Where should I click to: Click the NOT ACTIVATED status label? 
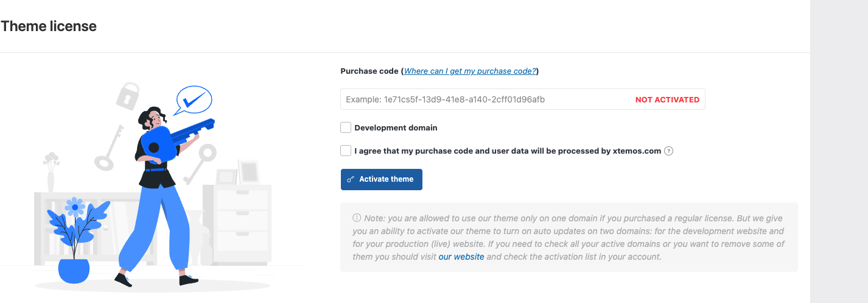pyautogui.click(x=667, y=99)
